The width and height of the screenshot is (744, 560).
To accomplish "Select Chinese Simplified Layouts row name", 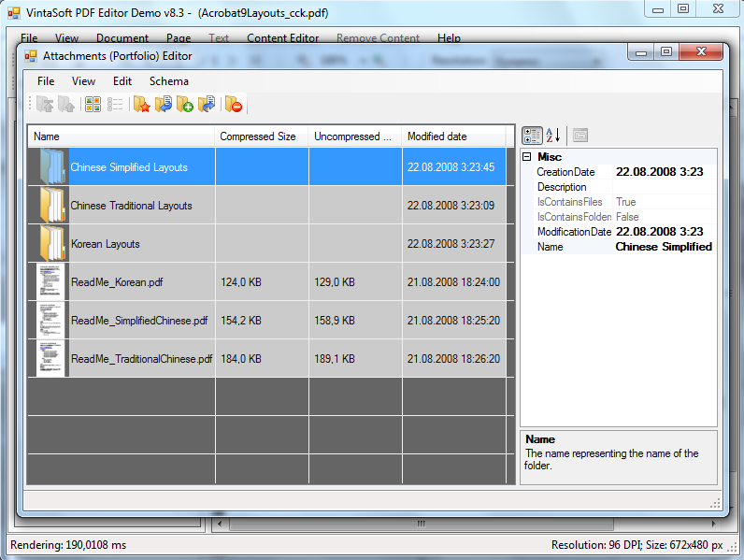I will click(x=129, y=167).
